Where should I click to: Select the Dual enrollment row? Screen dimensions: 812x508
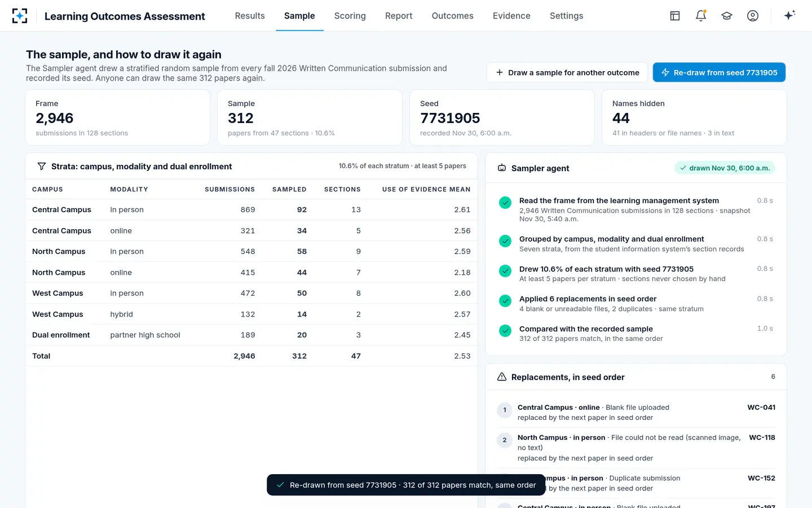tap(251, 335)
